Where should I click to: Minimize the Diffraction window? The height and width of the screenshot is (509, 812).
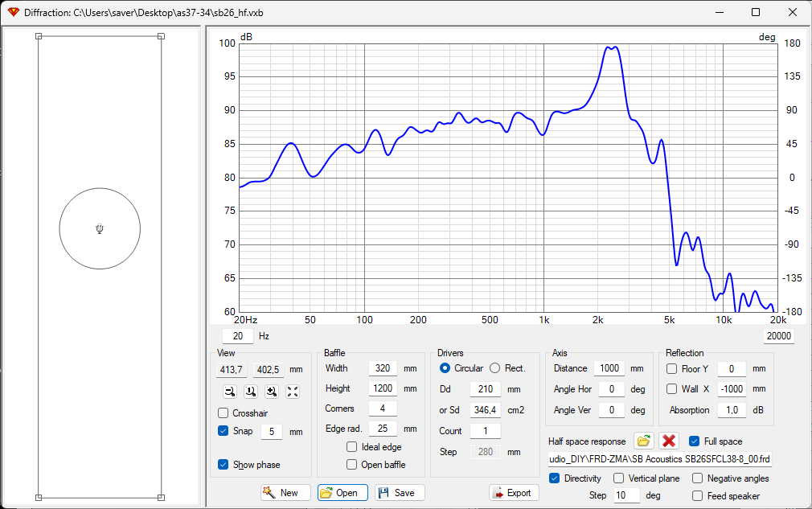[720, 12]
